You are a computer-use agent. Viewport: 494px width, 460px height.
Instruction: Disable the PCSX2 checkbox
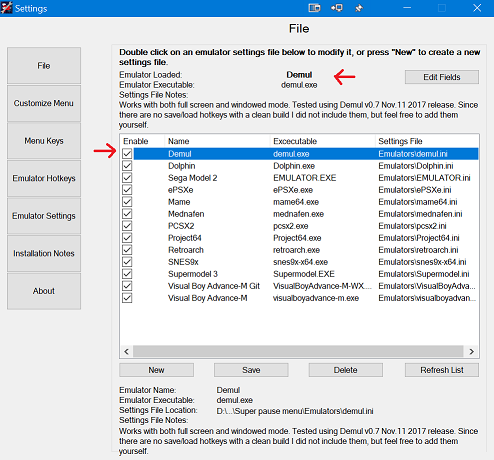tap(127, 226)
